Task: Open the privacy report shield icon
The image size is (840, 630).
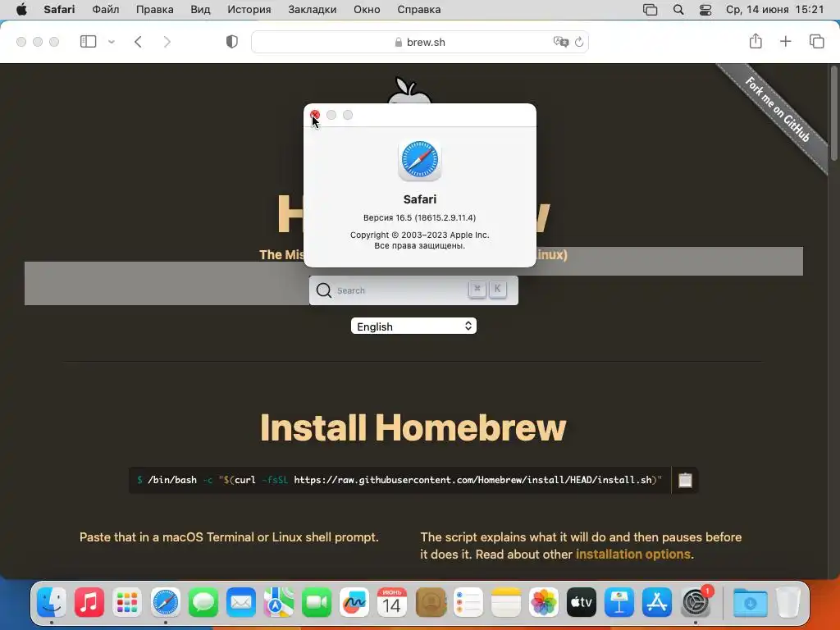Action: tap(231, 42)
